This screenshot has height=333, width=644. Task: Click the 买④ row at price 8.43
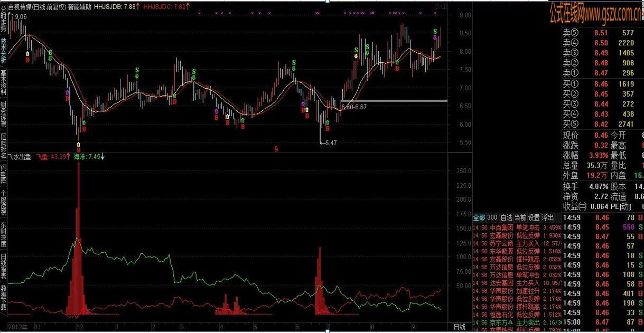click(602, 114)
